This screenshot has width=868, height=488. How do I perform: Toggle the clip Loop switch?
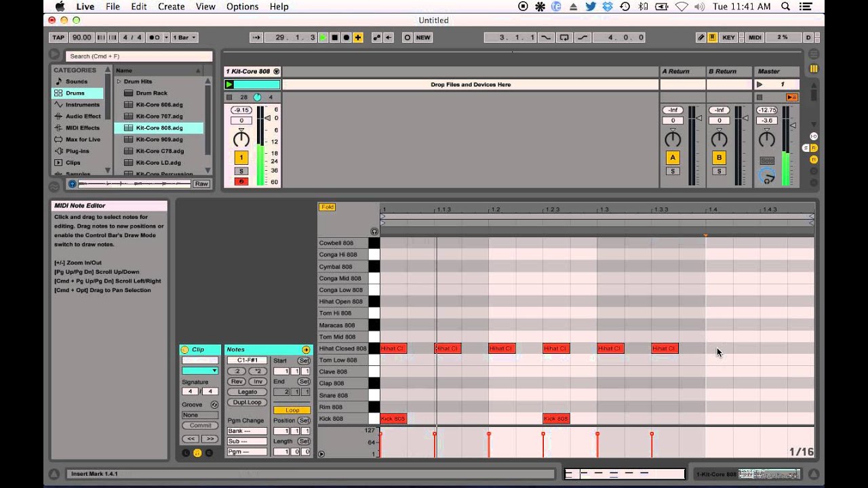coord(292,410)
